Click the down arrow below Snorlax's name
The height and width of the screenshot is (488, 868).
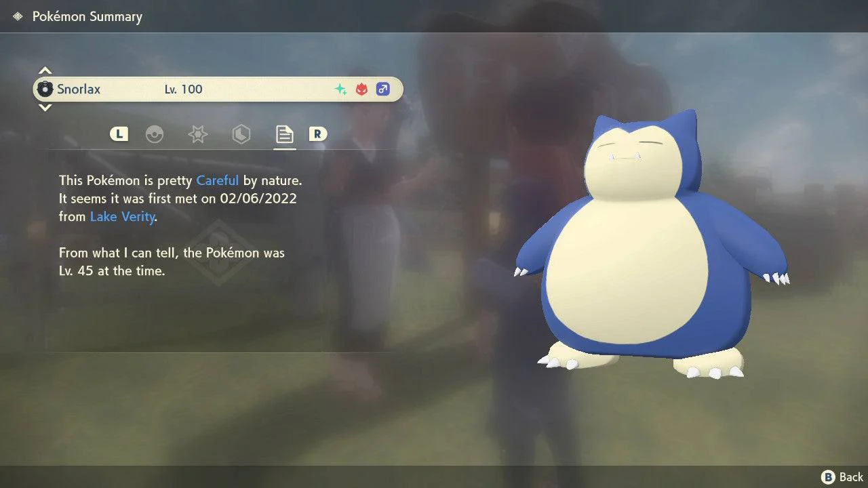tap(45, 107)
